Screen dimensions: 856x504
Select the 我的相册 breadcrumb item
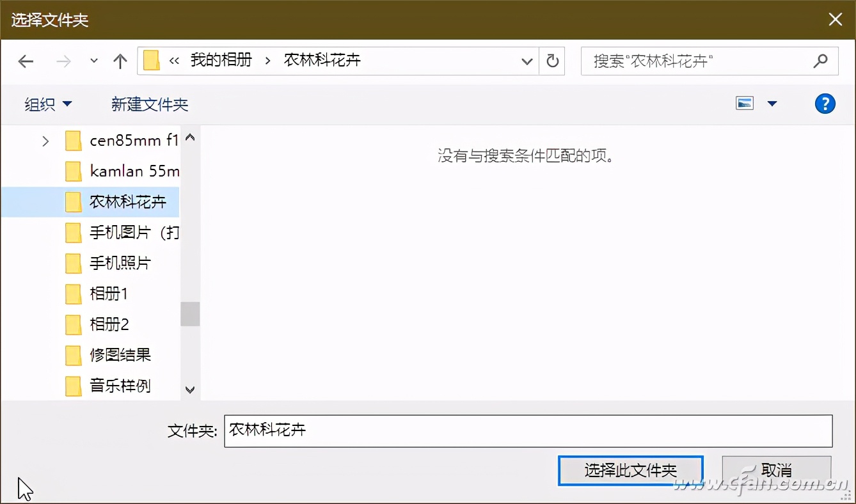tap(221, 59)
